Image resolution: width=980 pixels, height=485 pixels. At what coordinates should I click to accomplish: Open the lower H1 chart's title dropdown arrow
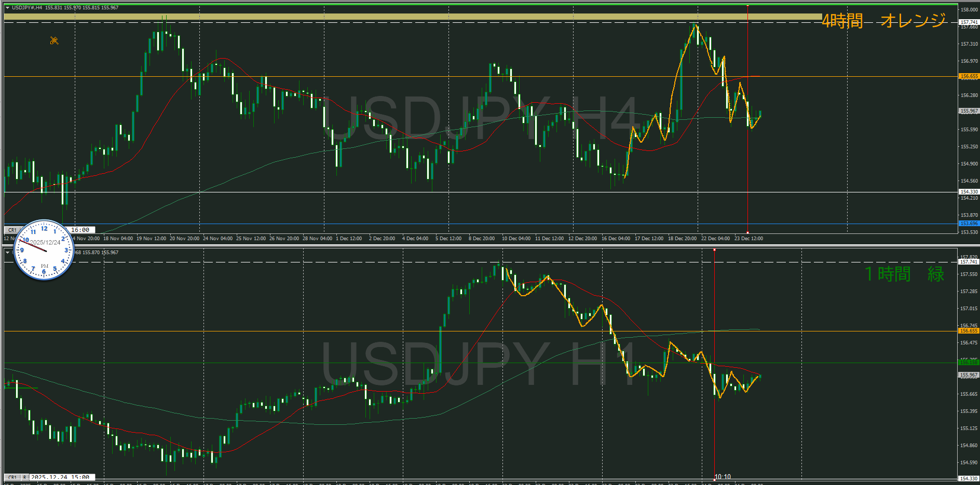point(7,253)
